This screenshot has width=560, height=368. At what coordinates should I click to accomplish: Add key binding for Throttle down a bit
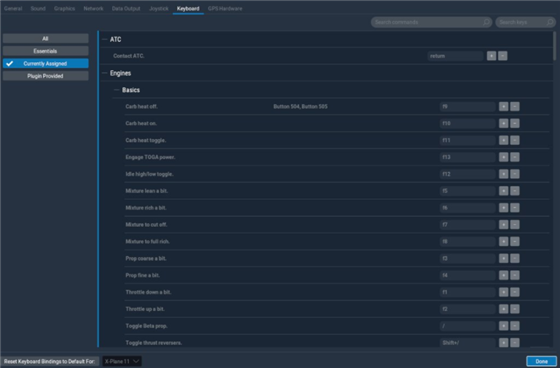(x=504, y=292)
